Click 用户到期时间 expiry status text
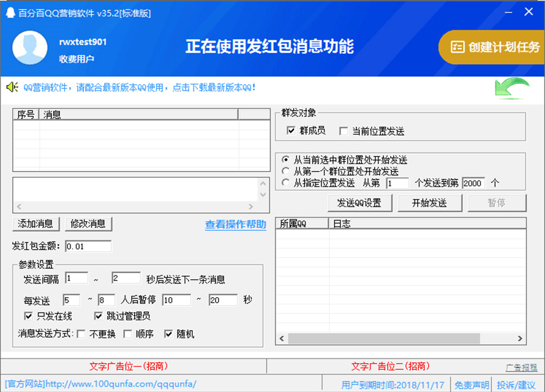 pyautogui.click(x=393, y=385)
